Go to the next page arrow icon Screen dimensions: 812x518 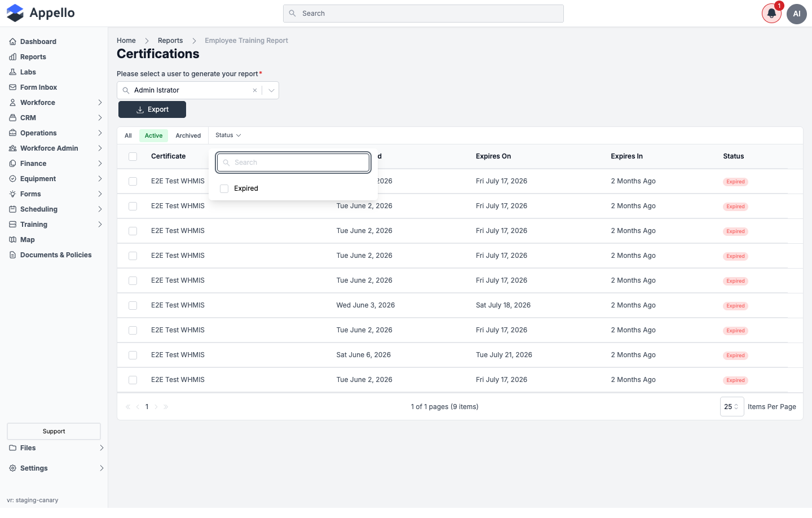[156, 407]
